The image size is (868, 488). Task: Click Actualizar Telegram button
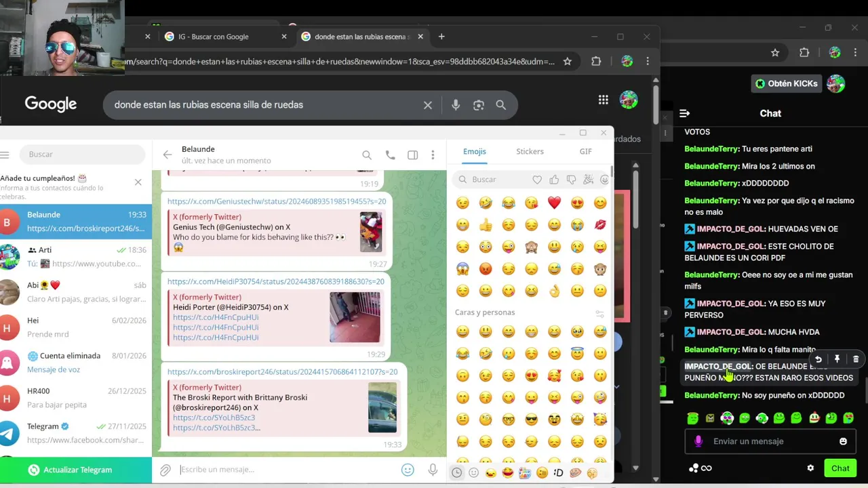(76, 470)
